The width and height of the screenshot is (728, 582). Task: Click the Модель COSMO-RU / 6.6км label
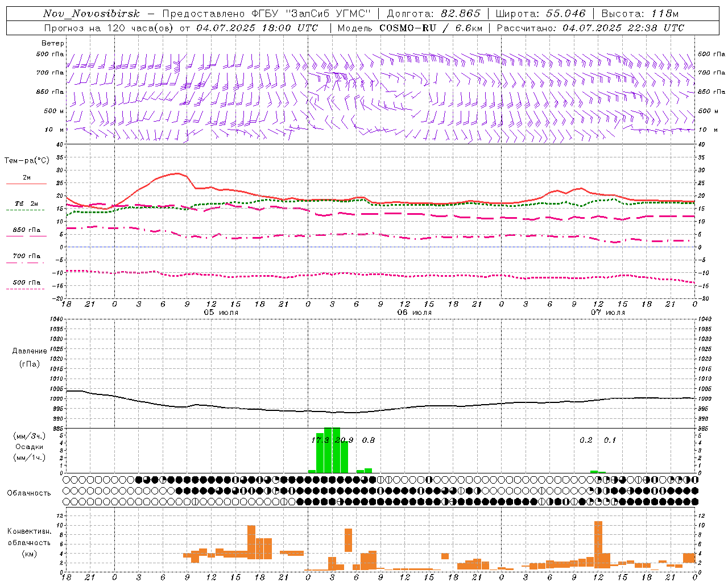point(409,28)
